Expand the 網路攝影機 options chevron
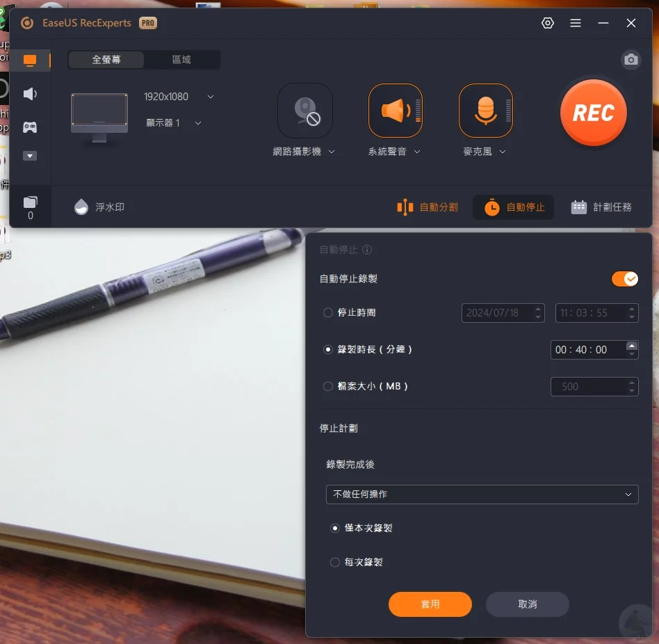The width and height of the screenshot is (659, 644). pyautogui.click(x=332, y=152)
